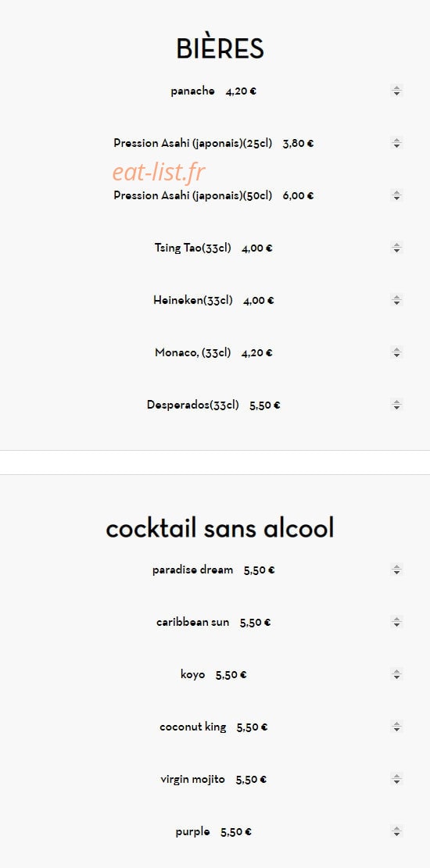
Task: Click the stepper beside virgin mojito
Action: [x=396, y=779]
